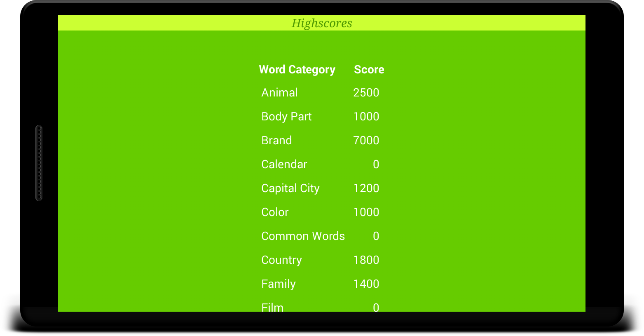Click the Animal score of 2500

[366, 93]
